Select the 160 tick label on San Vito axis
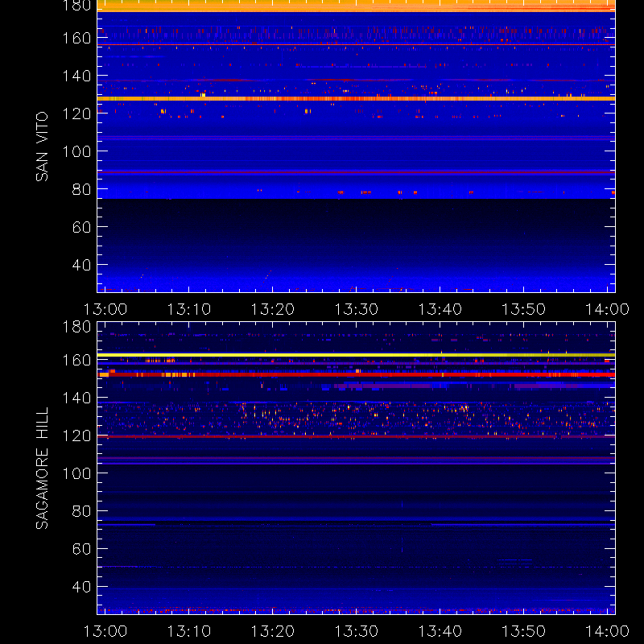This screenshot has height=644, width=644. tap(76, 38)
